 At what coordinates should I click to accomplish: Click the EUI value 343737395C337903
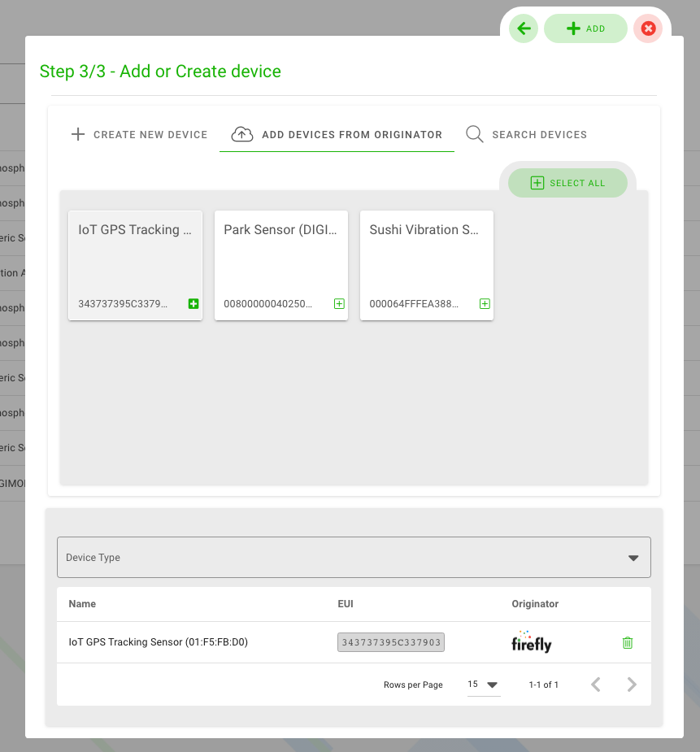390,642
